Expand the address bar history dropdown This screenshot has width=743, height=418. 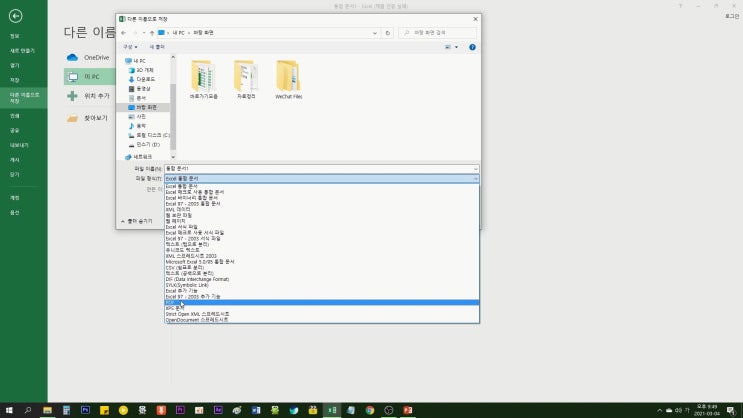[x=375, y=33]
